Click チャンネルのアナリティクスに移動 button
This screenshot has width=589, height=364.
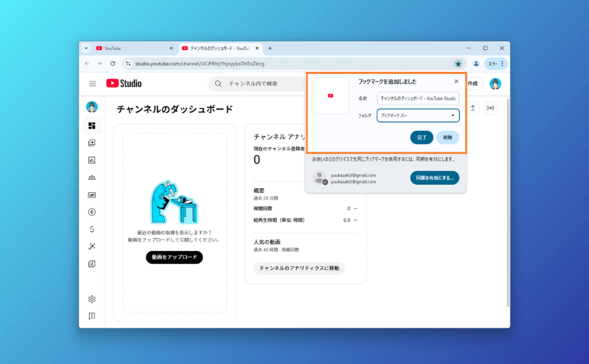point(299,268)
